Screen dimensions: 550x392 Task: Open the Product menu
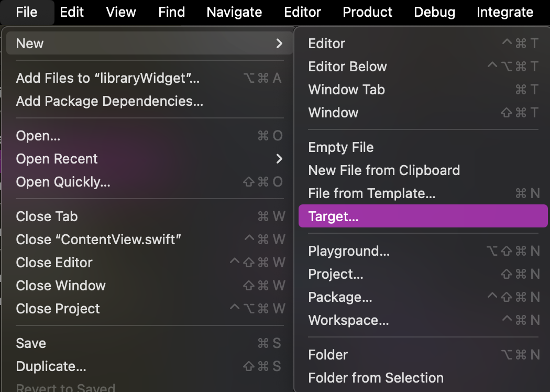pyautogui.click(x=367, y=12)
